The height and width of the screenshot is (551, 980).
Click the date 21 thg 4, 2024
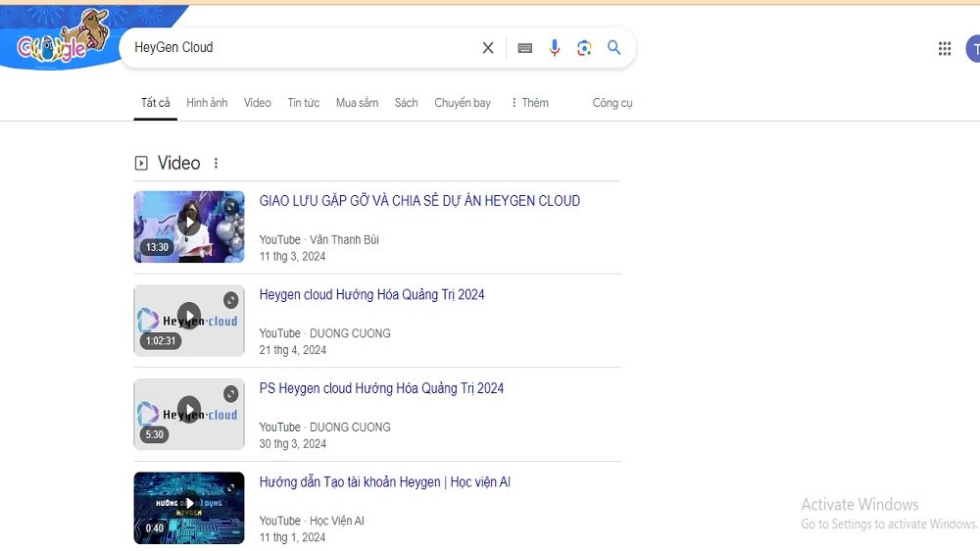pos(292,350)
